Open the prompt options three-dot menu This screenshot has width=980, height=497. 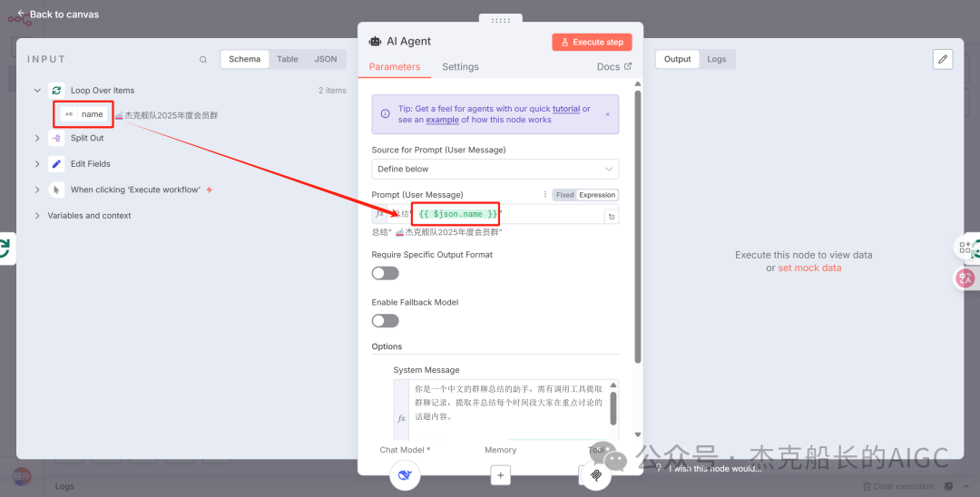544,195
